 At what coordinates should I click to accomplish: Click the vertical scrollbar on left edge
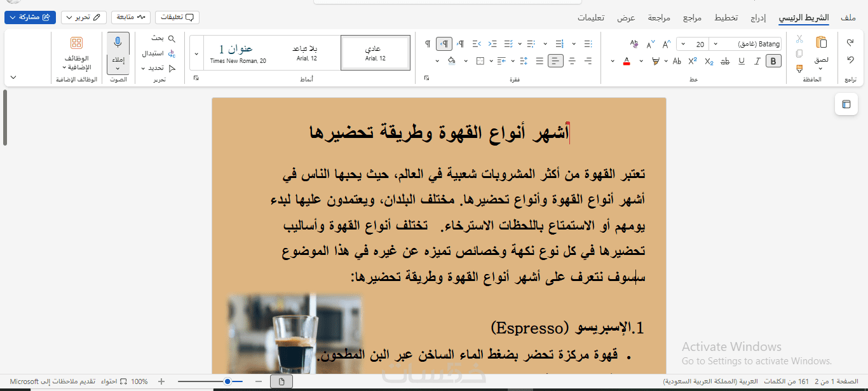coord(5,118)
